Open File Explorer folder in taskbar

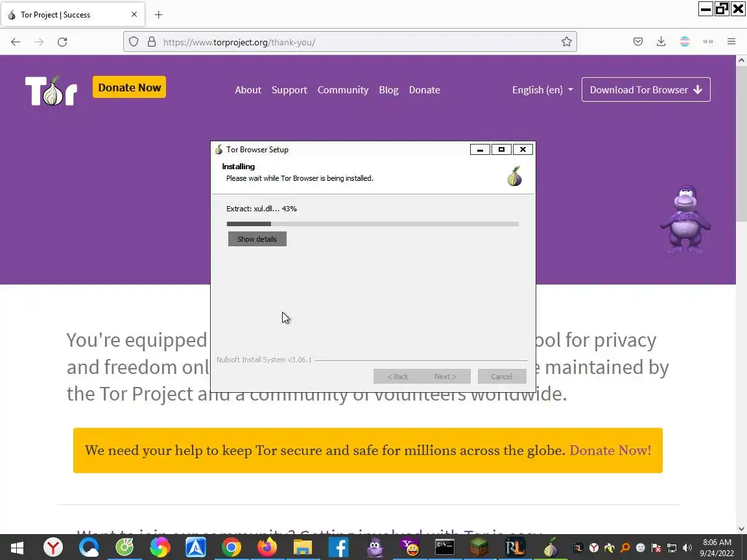click(303, 548)
